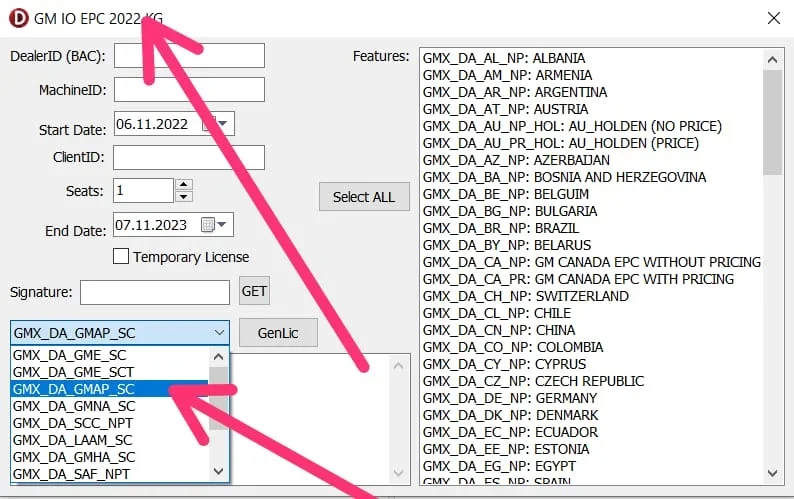Enable the Temporary License checkbox
The image size is (794, 499).
coord(121,256)
